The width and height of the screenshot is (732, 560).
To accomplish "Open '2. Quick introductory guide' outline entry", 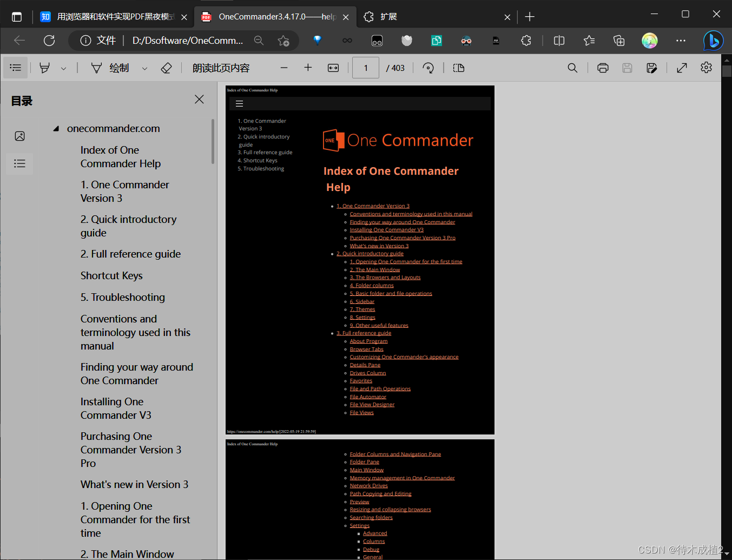I will tap(129, 226).
